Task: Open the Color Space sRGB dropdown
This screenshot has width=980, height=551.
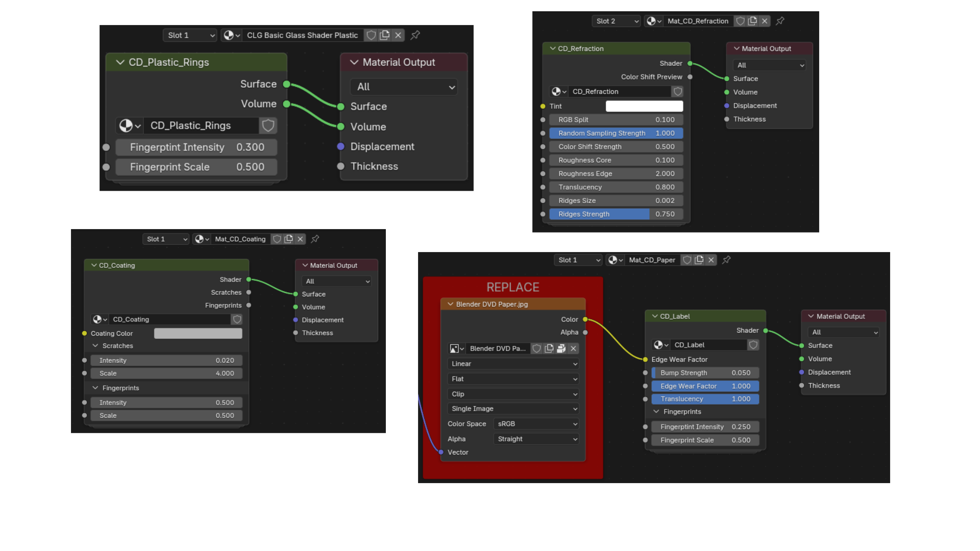Action: (536, 424)
